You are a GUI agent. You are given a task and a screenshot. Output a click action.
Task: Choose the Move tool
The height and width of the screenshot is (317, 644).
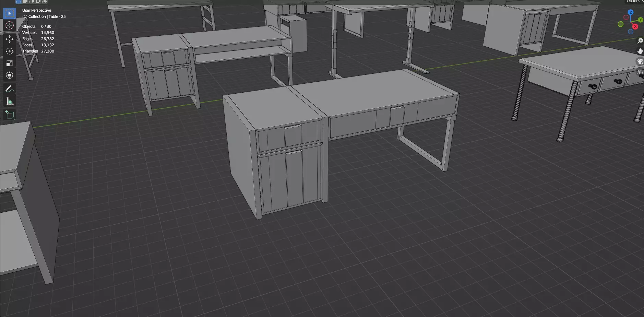coord(10,39)
